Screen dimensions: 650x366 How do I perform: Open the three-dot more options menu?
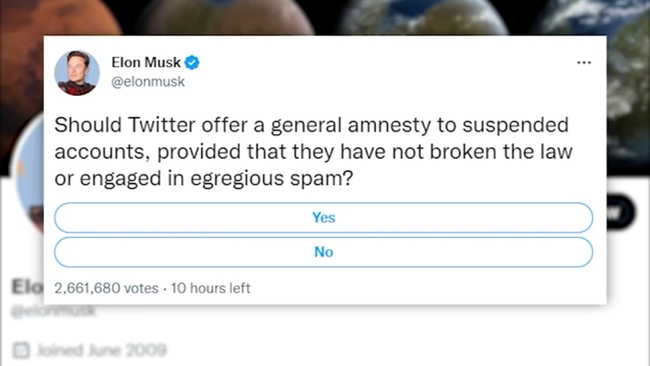pyautogui.click(x=584, y=63)
